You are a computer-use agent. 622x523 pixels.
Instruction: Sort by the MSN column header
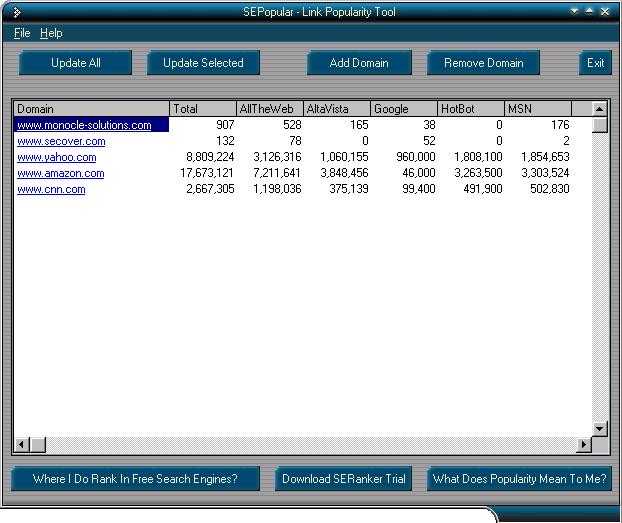(x=538, y=109)
